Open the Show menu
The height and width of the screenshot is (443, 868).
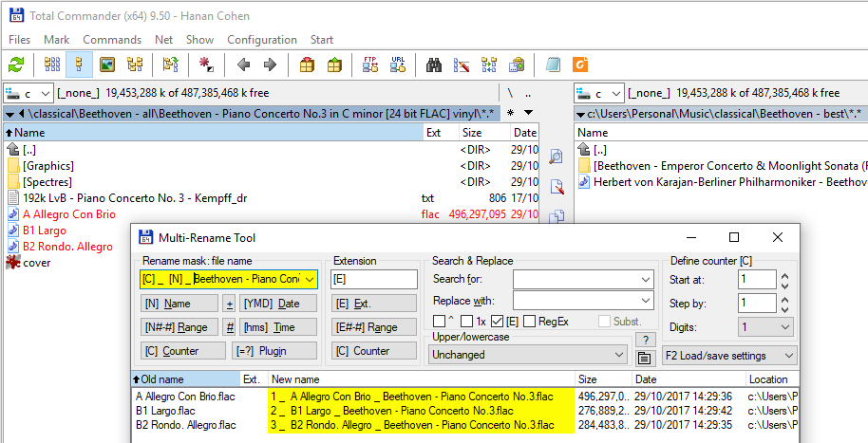point(199,39)
